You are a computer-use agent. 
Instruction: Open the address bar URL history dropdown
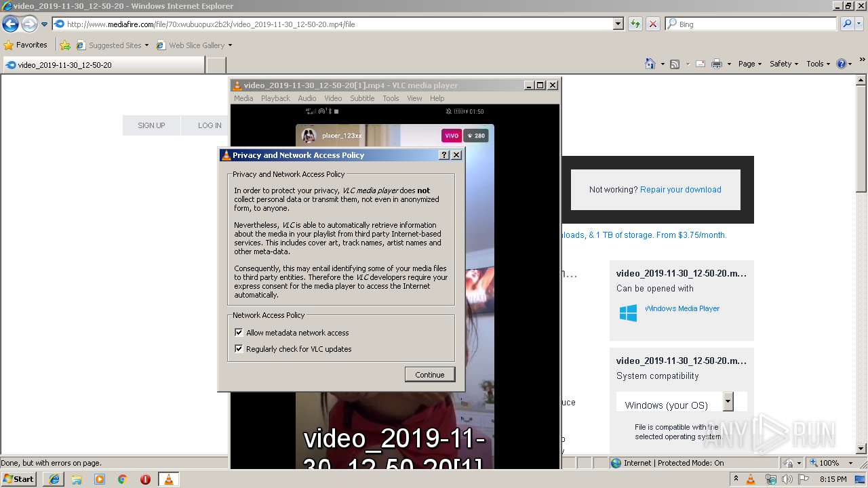point(618,24)
